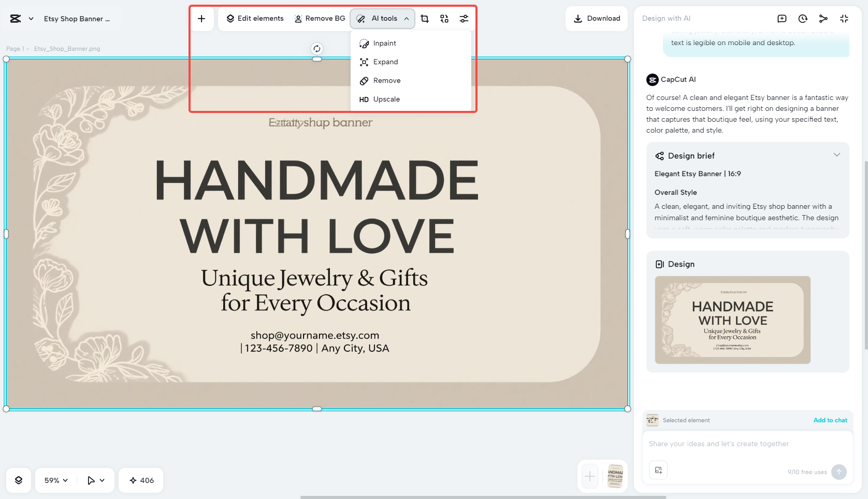Click the Download button
868x499 pixels.
pos(596,18)
